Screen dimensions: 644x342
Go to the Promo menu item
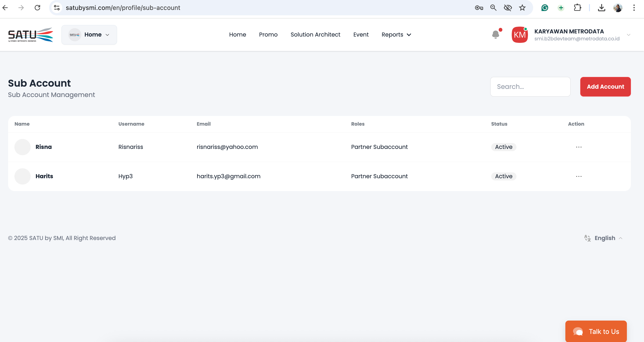(268, 35)
